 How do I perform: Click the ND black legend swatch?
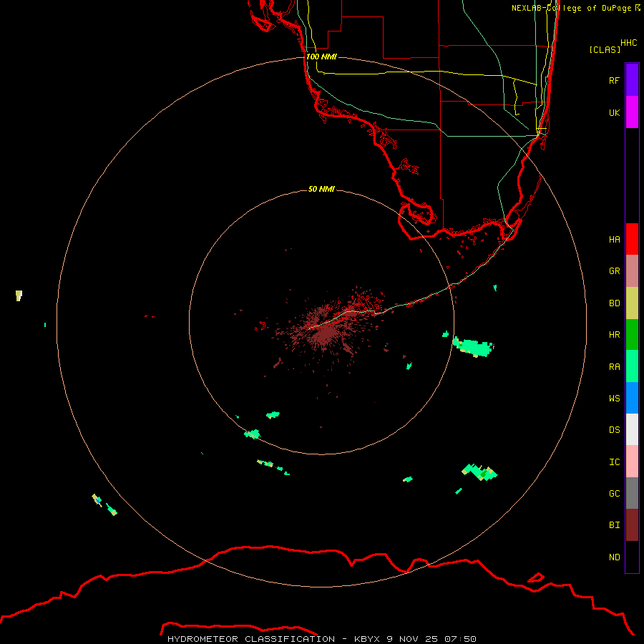tap(632, 557)
